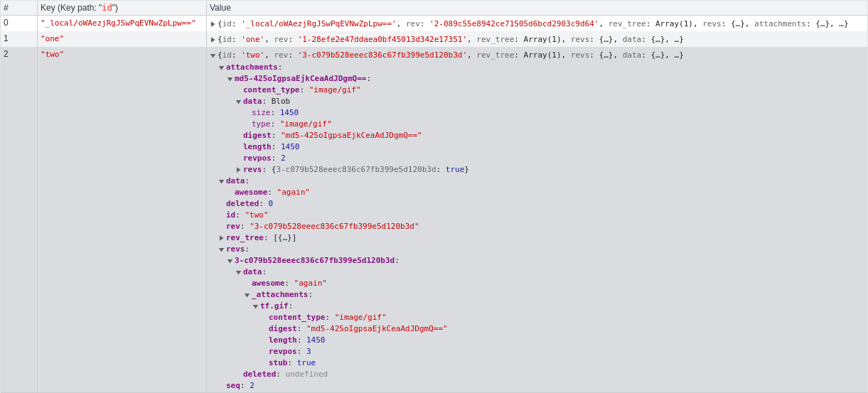Viewport: 868px width, 393px height.
Task: Click 'length: 1450' under tf.gif
Action: click(297, 340)
